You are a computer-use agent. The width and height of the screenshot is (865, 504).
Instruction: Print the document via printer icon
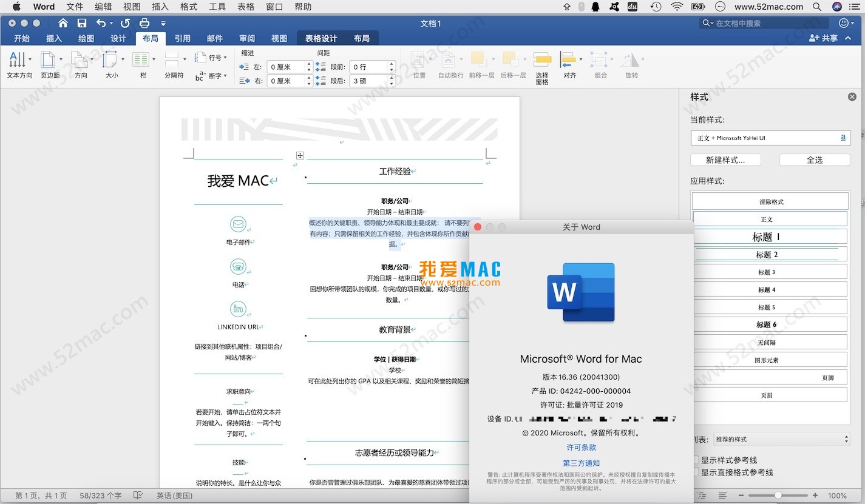[x=144, y=23]
